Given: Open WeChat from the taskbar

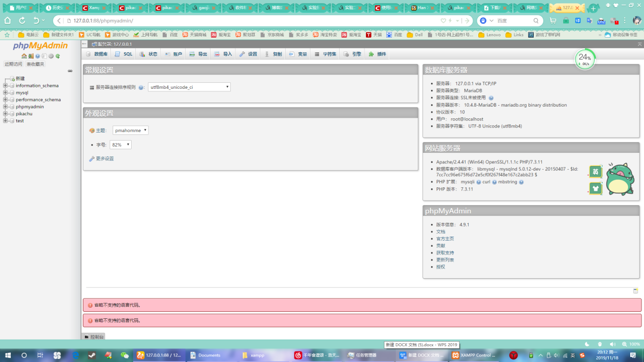Looking at the screenshot, I should click(x=125, y=355).
